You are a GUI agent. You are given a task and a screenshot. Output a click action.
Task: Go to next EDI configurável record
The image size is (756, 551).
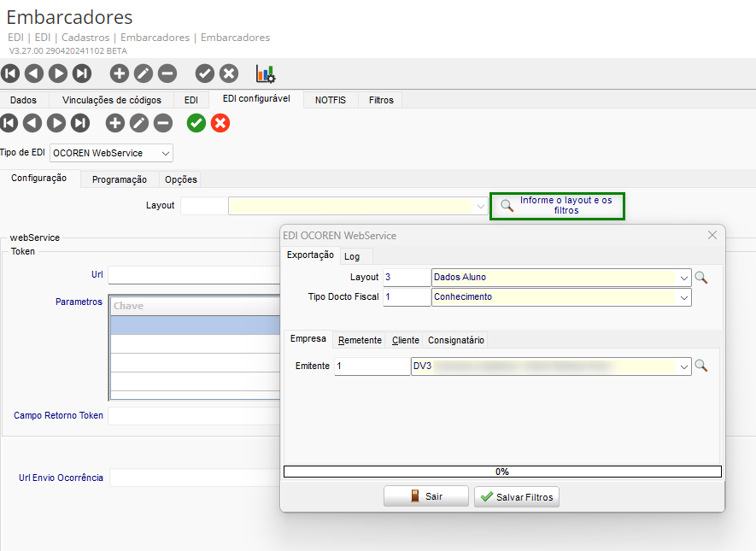56,123
